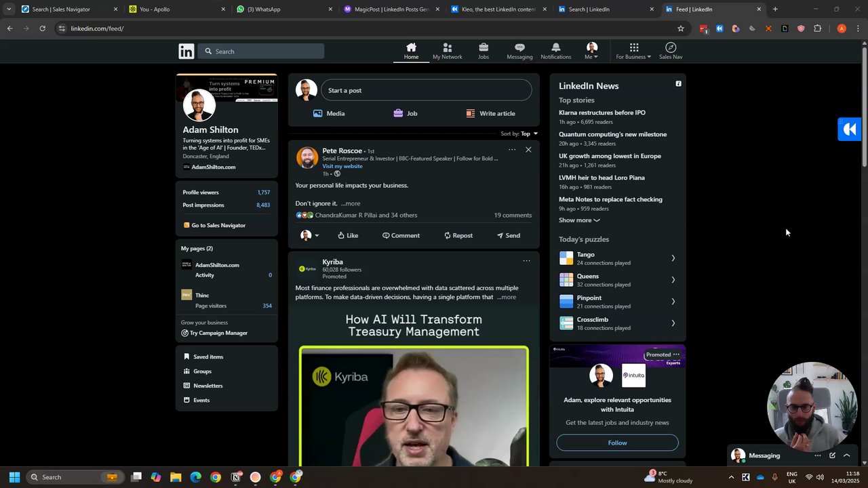Screen dimensions: 868x488
Task: Switch to Search Sales Navigator tab
Action: 70,9
